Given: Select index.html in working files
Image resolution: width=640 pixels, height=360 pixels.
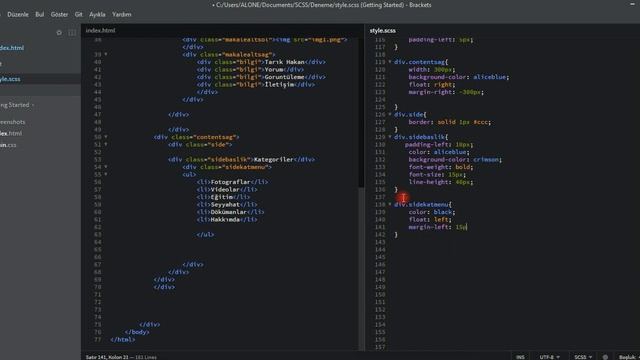Looking at the screenshot, I should 12,48.
